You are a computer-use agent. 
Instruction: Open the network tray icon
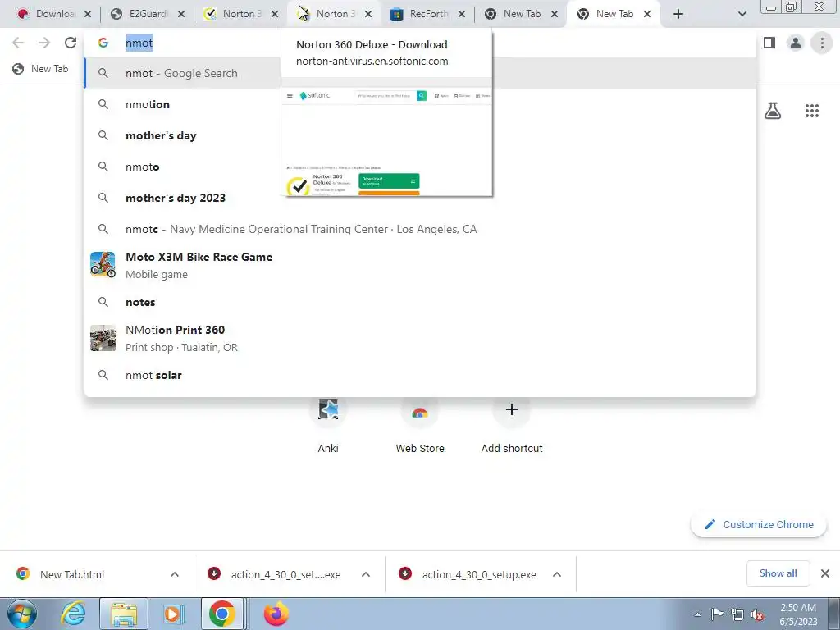point(737,614)
